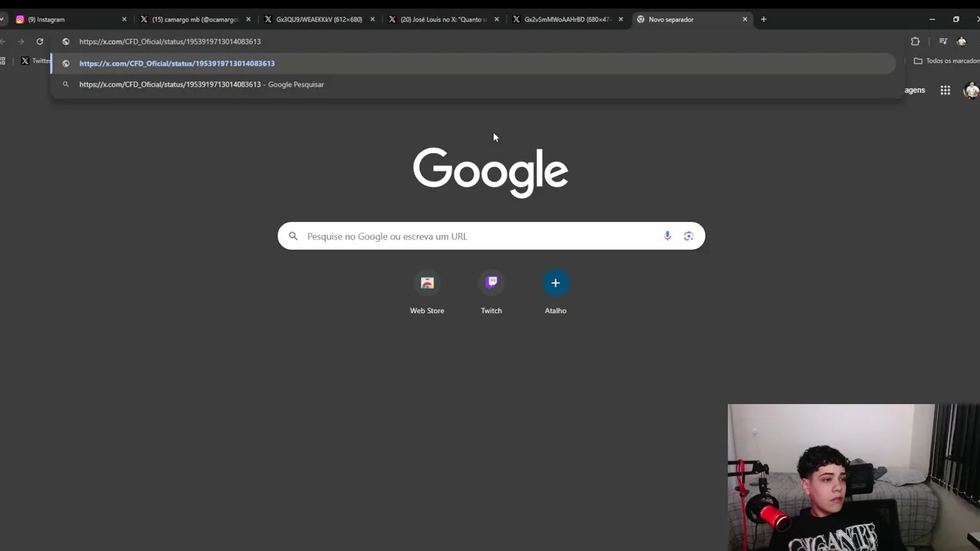Open the Extensions puzzle icon
The width and height of the screenshot is (980, 551).
click(915, 41)
